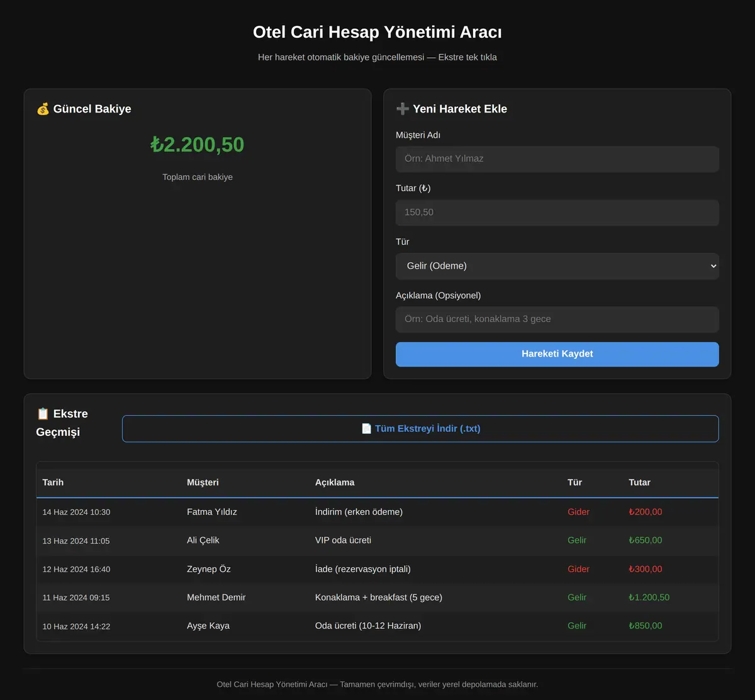Click the amount ₺650,00
The image size is (755, 700).
click(646, 540)
